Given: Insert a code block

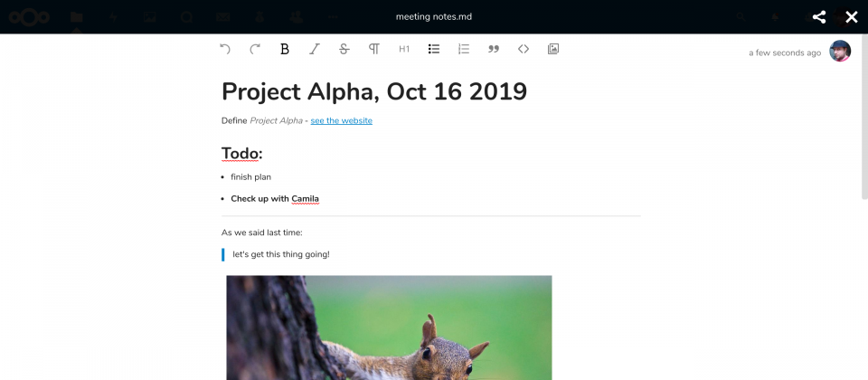Looking at the screenshot, I should 524,49.
